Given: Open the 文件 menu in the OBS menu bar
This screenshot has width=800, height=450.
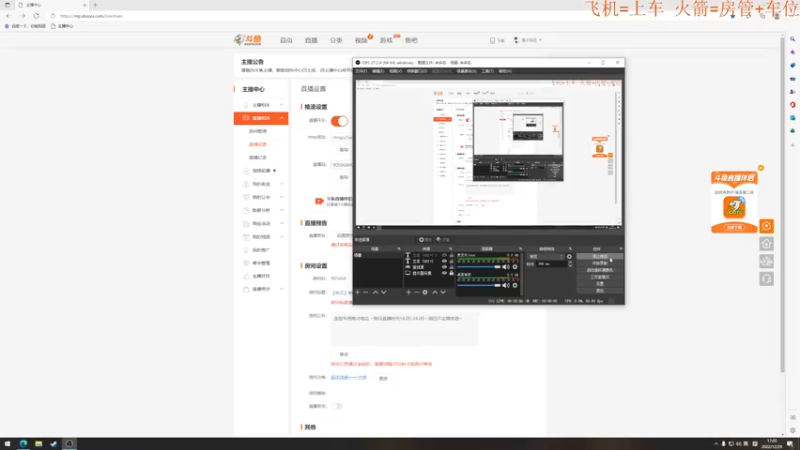Looking at the screenshot, I should pos(361,71).
